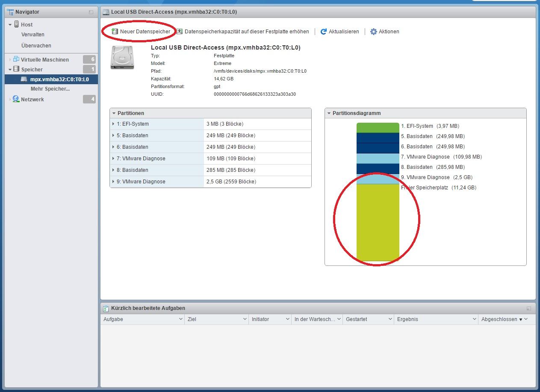The image size is (540, 392).
Task: Click the Neuer Datenspeicher icon
Action: point(115,31)
